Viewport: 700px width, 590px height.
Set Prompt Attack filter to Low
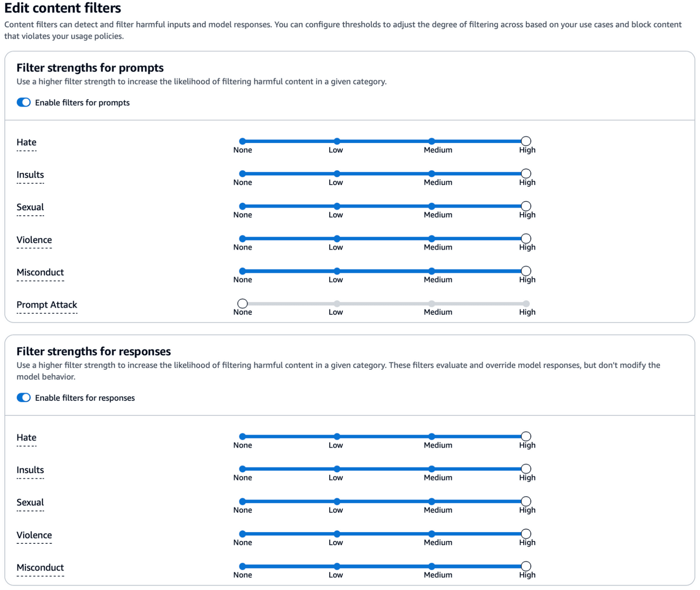tap(337, 304)
